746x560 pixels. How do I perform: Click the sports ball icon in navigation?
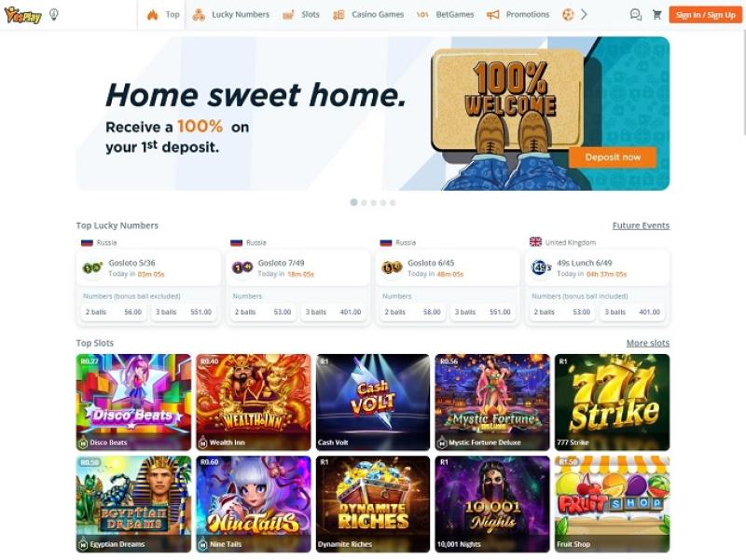click(x=568, y=15)
